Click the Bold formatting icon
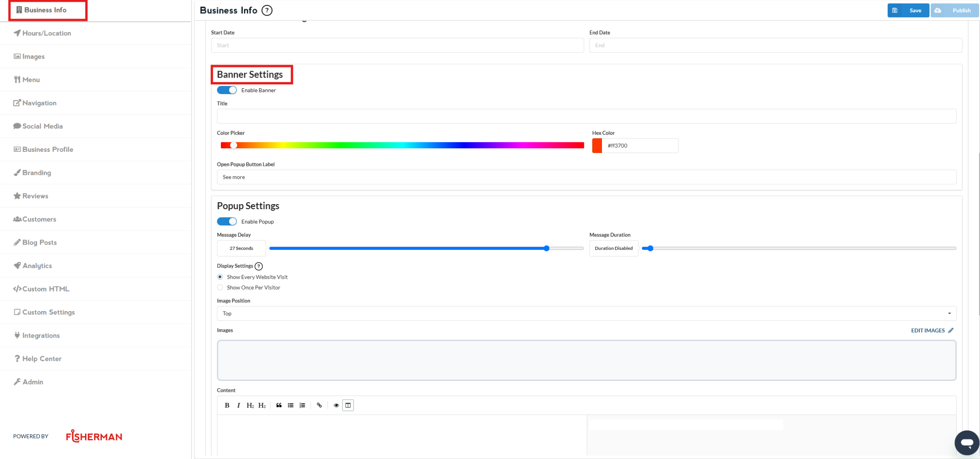Image resolution: width=980 pixels, height=459 pixels. point(227,405)
